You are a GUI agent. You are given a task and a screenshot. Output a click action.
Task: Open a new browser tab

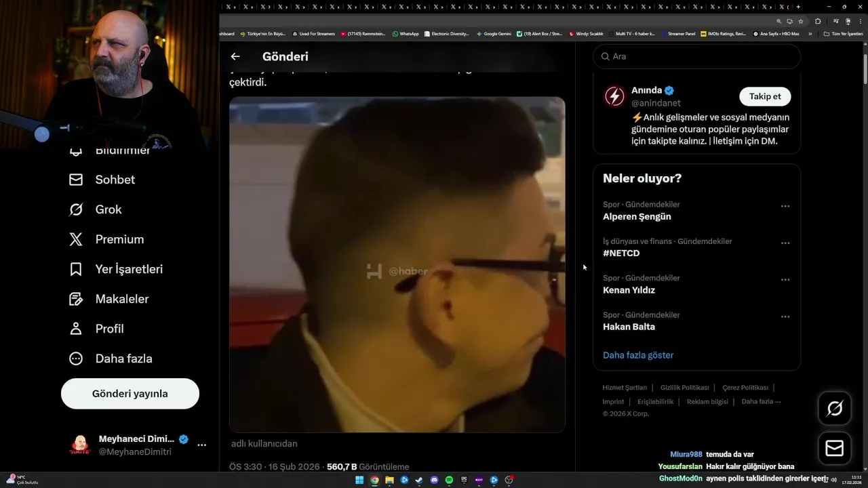click(x=800, y=7)
